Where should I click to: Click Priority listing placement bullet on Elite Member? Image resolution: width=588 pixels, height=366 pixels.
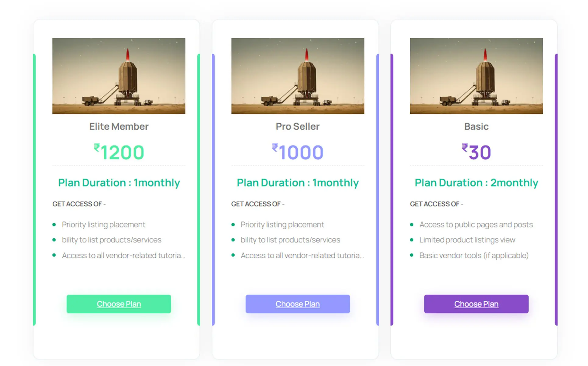point(104,224)
